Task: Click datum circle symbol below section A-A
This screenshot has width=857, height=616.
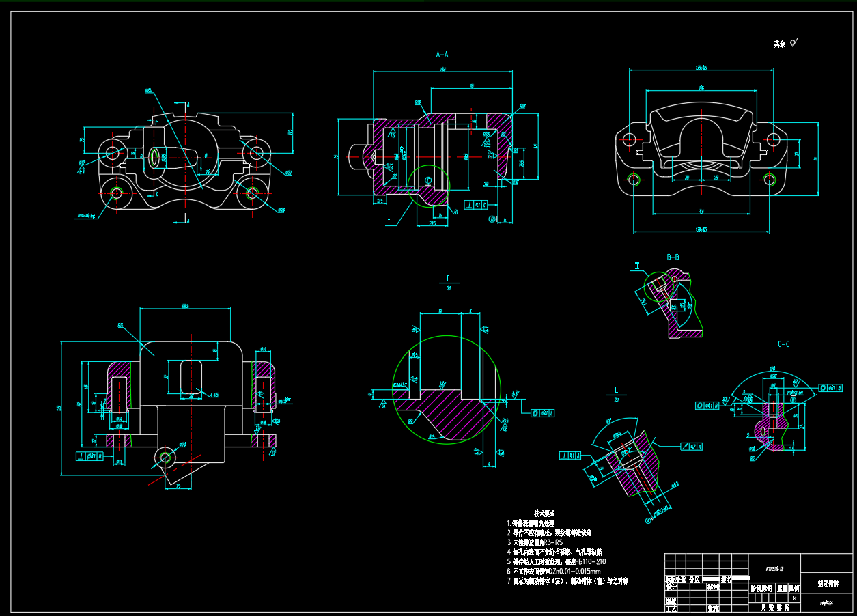Action: (x=492, y=220)
